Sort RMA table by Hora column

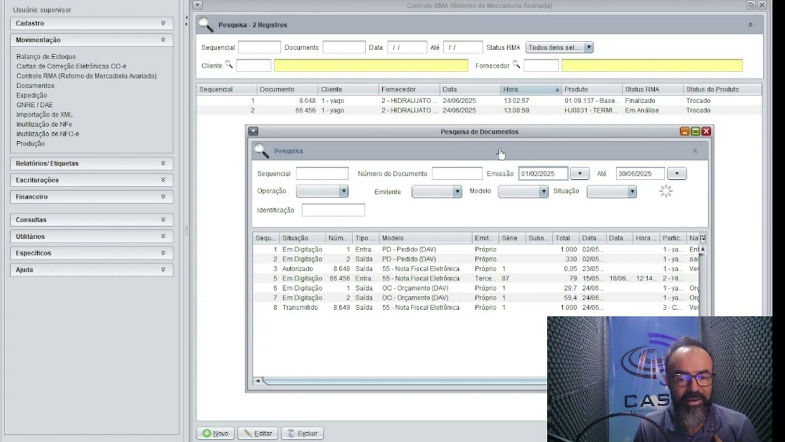[x=530, y=90]
